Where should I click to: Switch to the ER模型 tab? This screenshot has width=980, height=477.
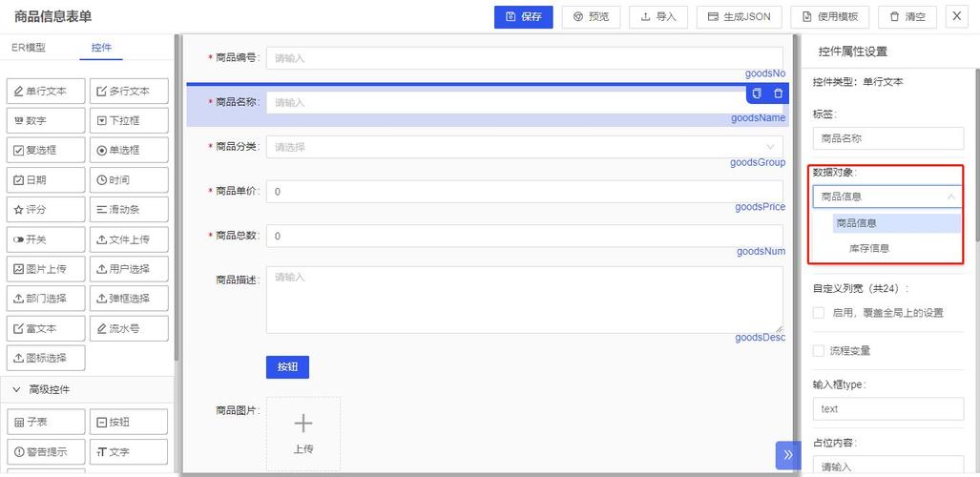point(29,48)
